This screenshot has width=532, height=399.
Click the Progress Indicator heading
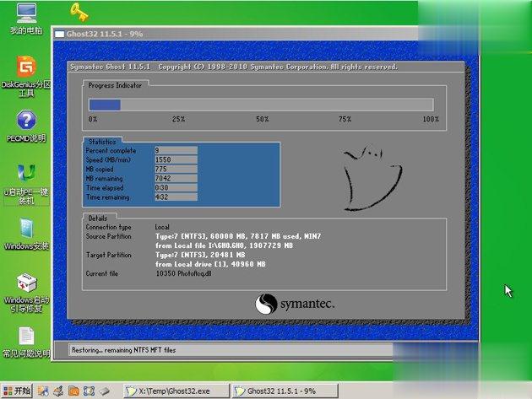(115, 85)
